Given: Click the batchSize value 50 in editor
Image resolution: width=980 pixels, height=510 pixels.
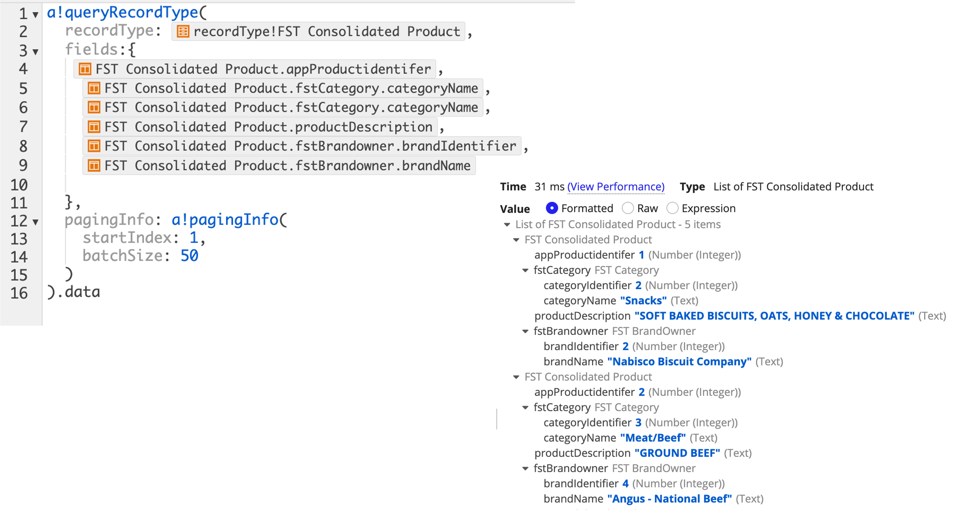Looking at the screenshot, I should tap(190, 255).
